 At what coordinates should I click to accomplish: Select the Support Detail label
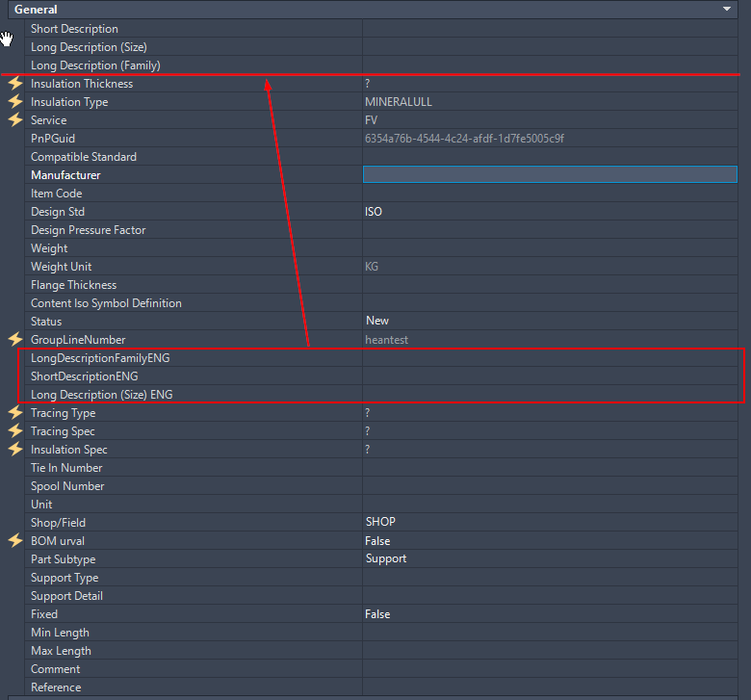(x=66, y=596)
